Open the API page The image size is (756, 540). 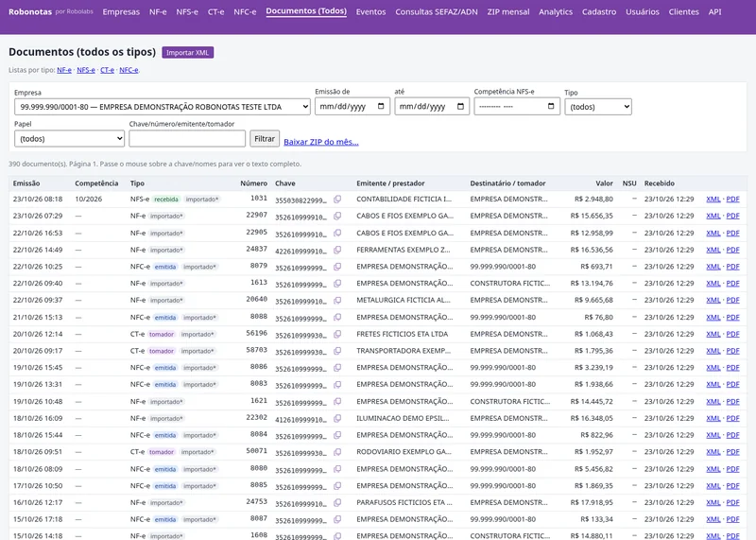tap(715, 12)
